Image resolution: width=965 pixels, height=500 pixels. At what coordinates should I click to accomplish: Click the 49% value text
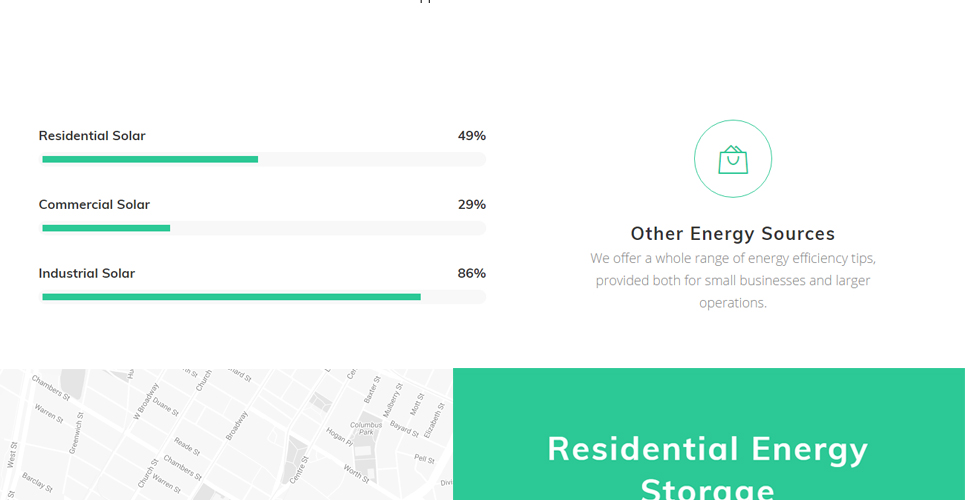coord(471,135)
